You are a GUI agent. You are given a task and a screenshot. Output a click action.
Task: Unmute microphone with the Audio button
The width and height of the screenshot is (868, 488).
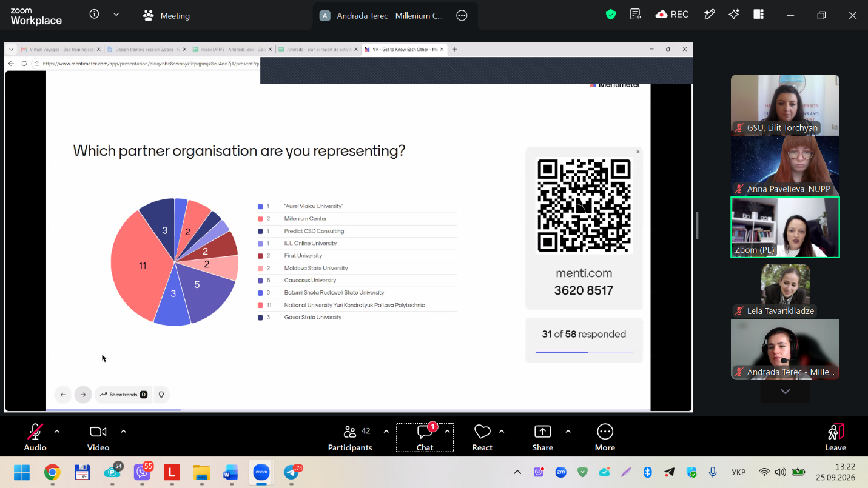click(35, 437)
